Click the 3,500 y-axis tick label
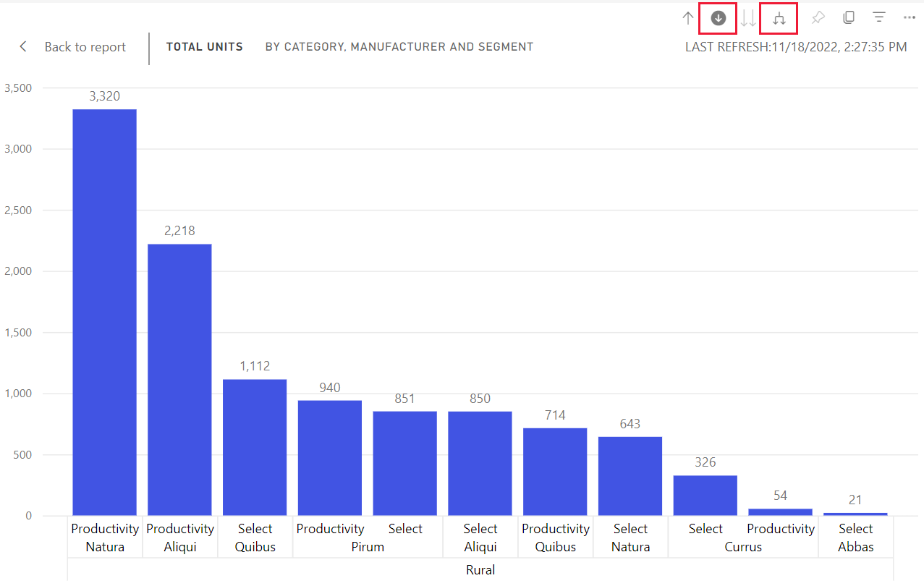Image resolution: width=924 pixels, height=586 pixels. 18,88
